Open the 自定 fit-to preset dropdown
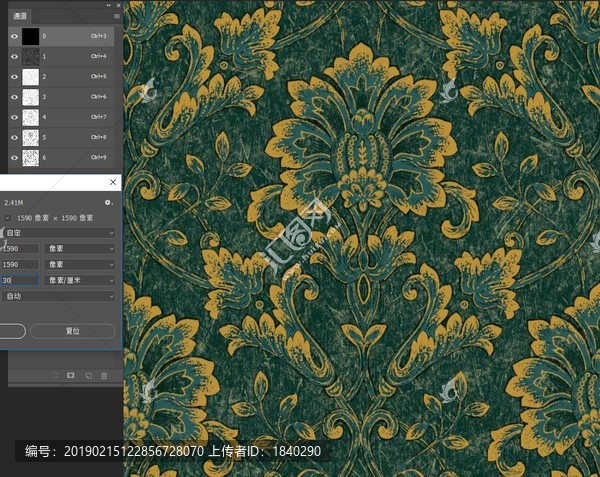 pos(59,233)
